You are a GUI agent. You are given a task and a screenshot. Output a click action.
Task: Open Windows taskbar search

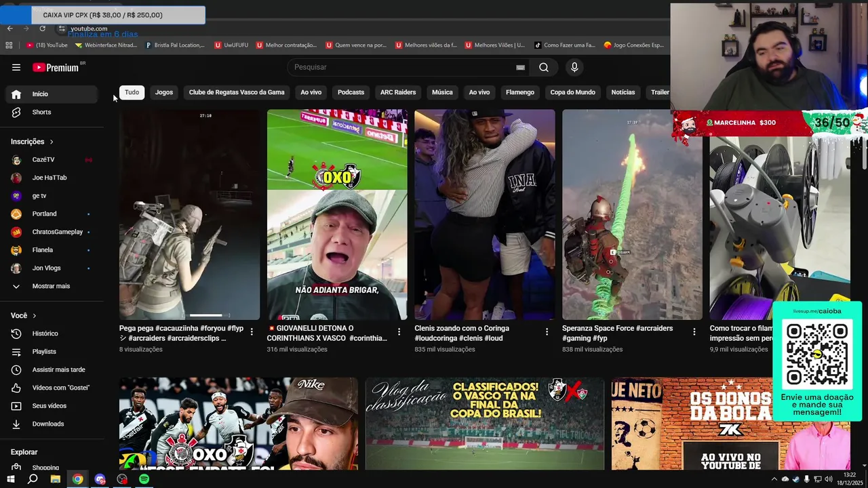(x=33, y=479)
